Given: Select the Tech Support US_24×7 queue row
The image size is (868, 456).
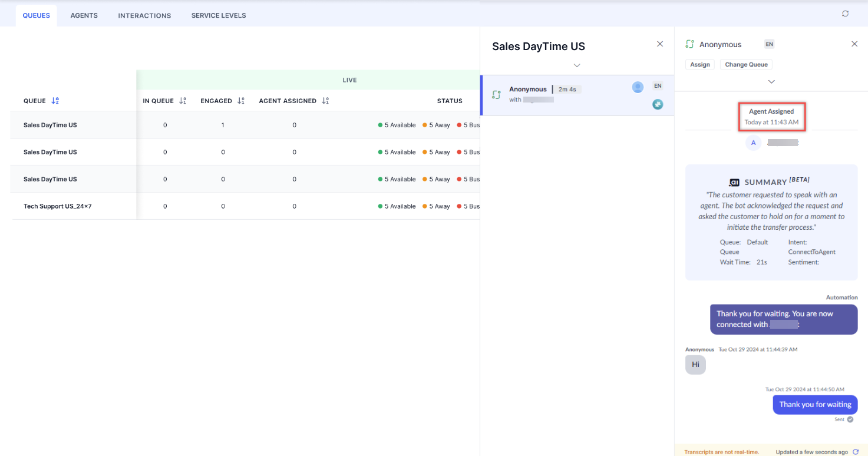Looking at the screenshot, I should coord(245,206).
